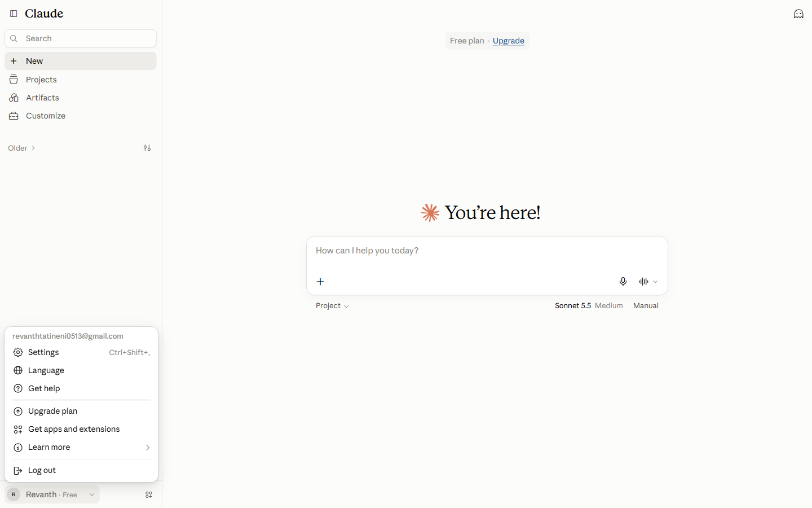Open Projects from the sidebar
This screenshot has width=812, height=508.
tap(81, 80)
